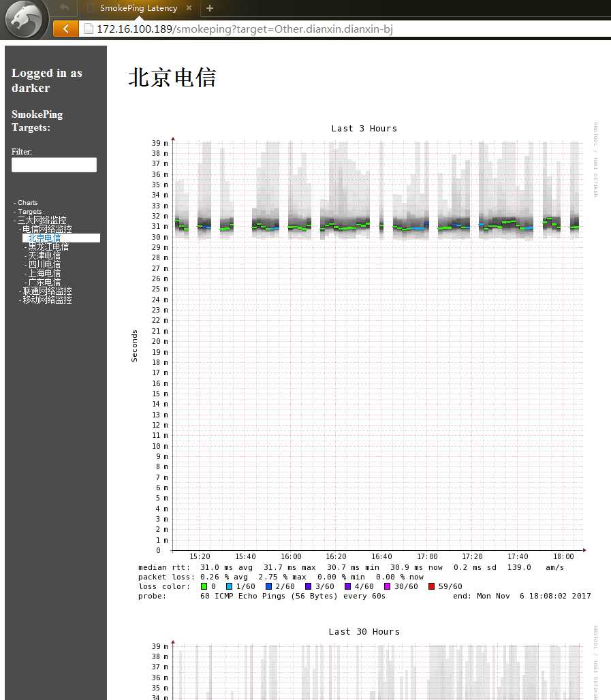Image resolution: width=611 pixels, height=700 pixels.
Task: Select 三大网络监控 in the sidebar
Action: click(42, 220)
